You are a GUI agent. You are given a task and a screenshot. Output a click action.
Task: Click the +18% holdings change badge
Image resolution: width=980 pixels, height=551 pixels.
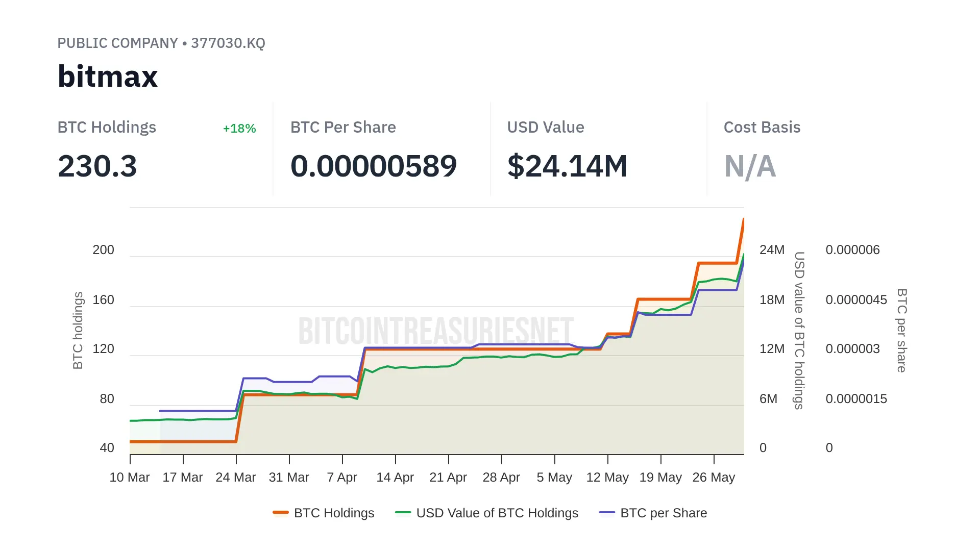pos(239,129)
